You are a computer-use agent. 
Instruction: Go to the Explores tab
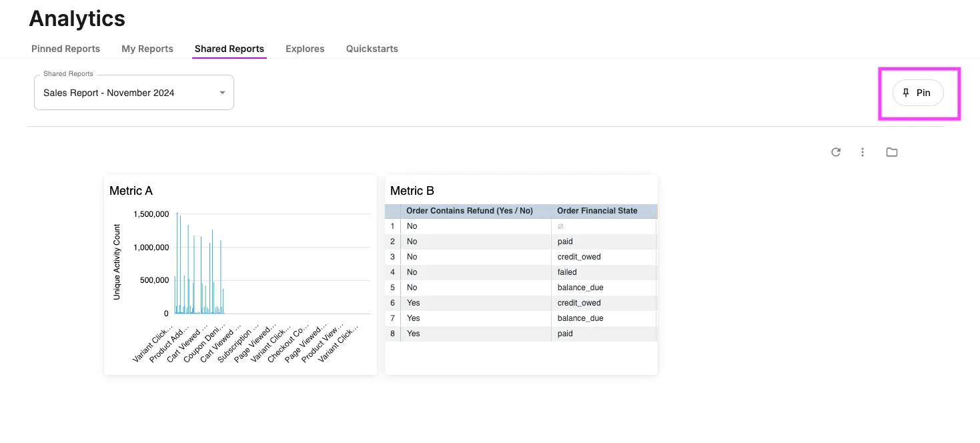[305, 49]
